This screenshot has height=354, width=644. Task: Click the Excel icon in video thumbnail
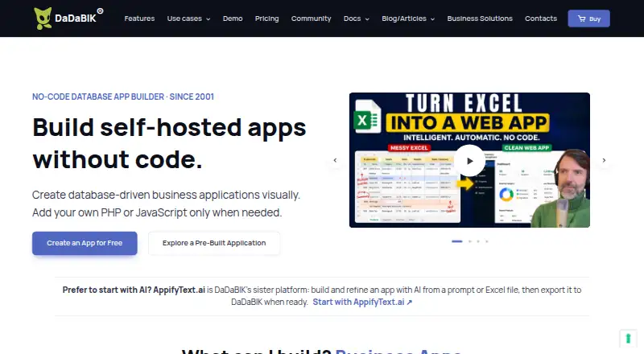(367, 117)
